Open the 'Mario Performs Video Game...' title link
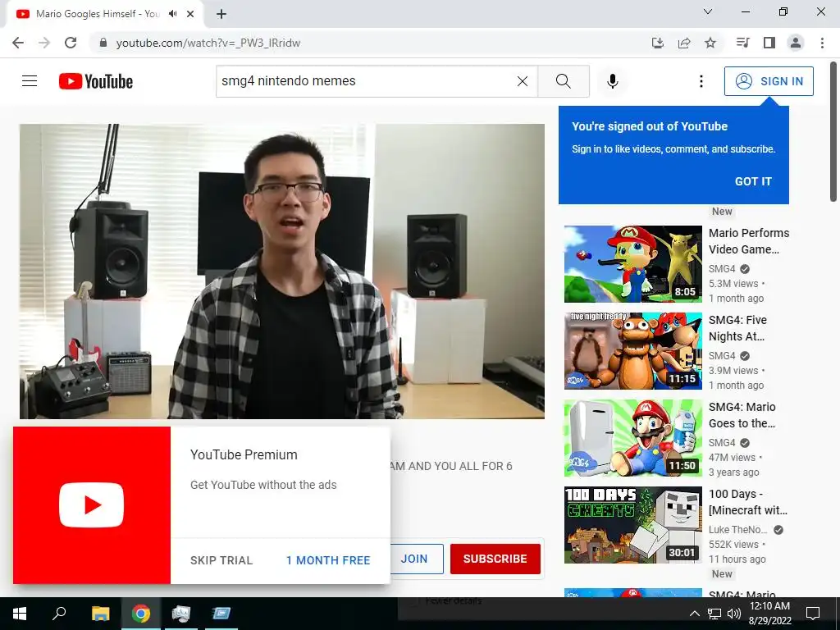840x630 pixels. [749, 241]
